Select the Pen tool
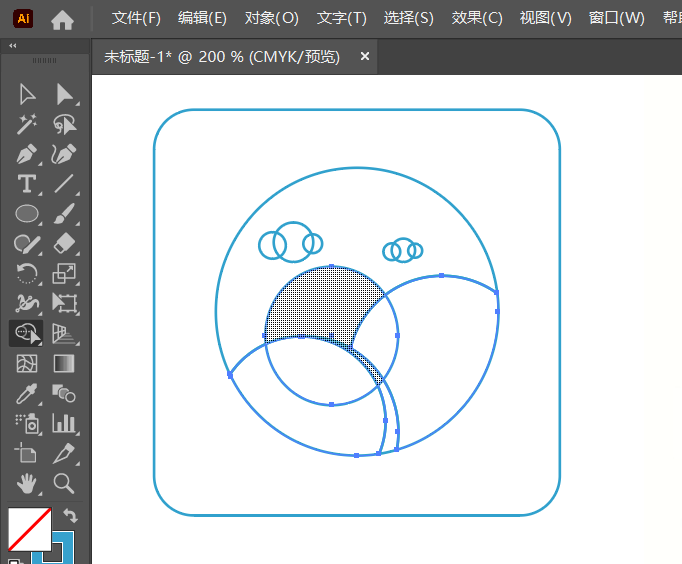This screenshot has height=564, width=682. (x=27, y=154)
